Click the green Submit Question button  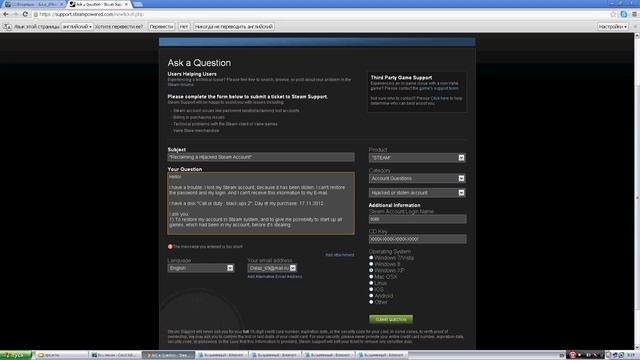tap(391, 319)
